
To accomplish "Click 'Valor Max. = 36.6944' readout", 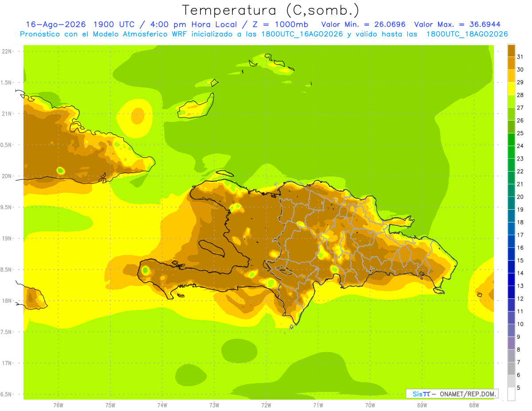I will point(458,24).
